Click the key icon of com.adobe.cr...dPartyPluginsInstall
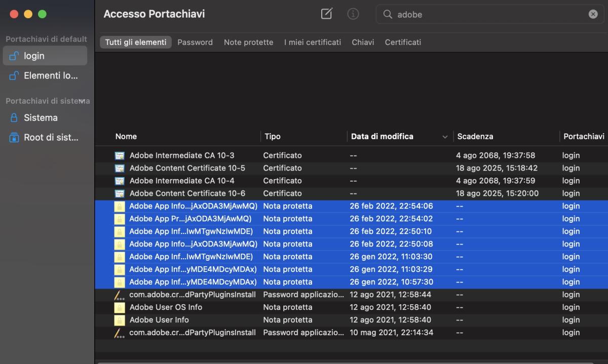Screen dimensions: 608x364 point(119,295)
